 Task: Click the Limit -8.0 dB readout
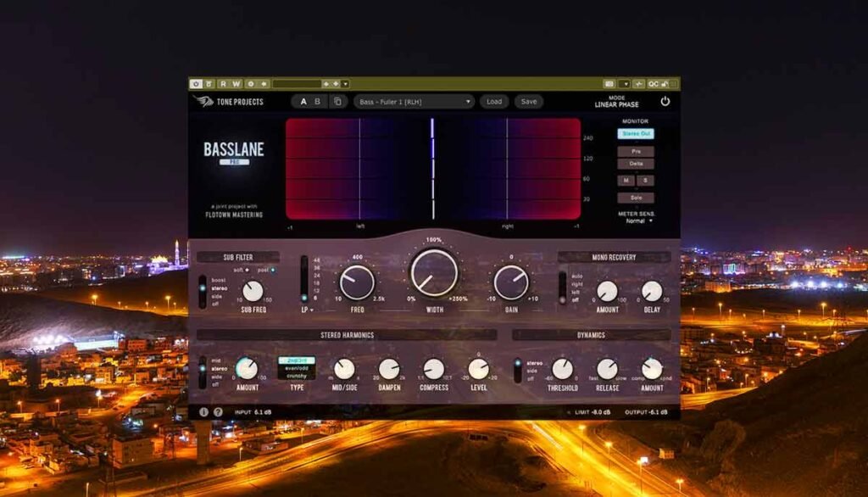coord(593,412)
